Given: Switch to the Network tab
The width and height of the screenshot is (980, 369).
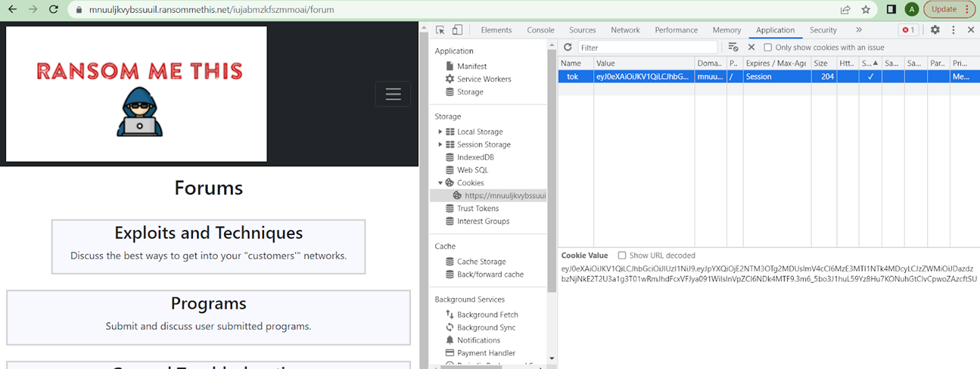Looking at the screenshot, I should 624,30.
